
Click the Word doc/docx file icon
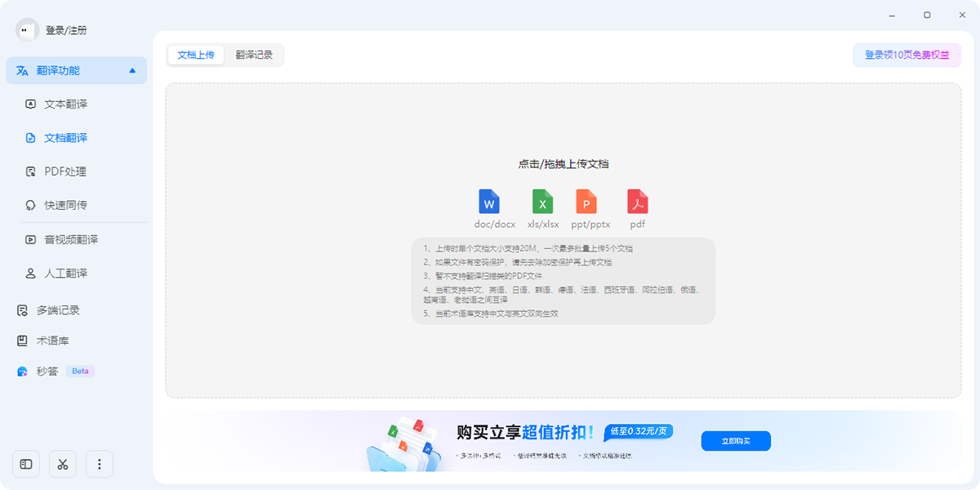point(489,201)
